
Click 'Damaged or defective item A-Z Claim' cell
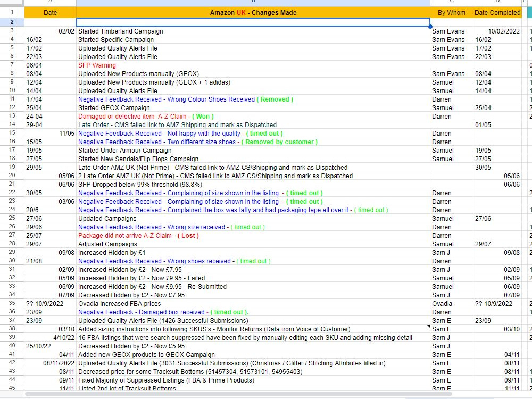pos(253,117)
